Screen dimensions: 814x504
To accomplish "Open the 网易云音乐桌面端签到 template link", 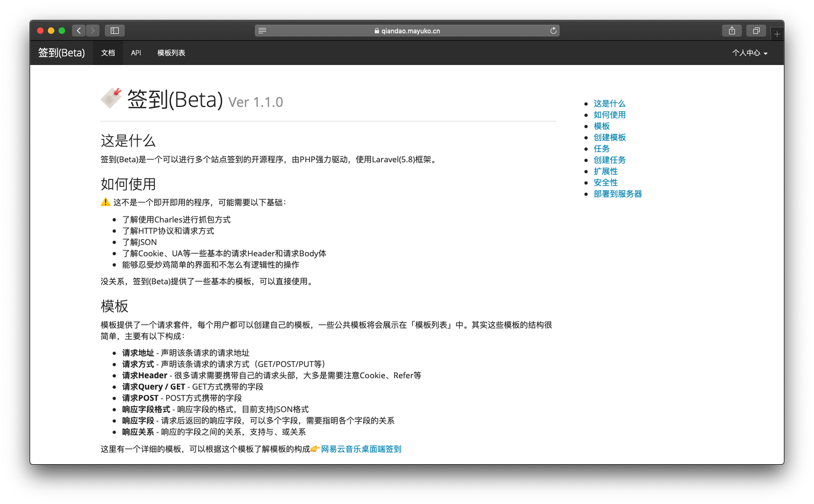I will click(x=360, y=449).
